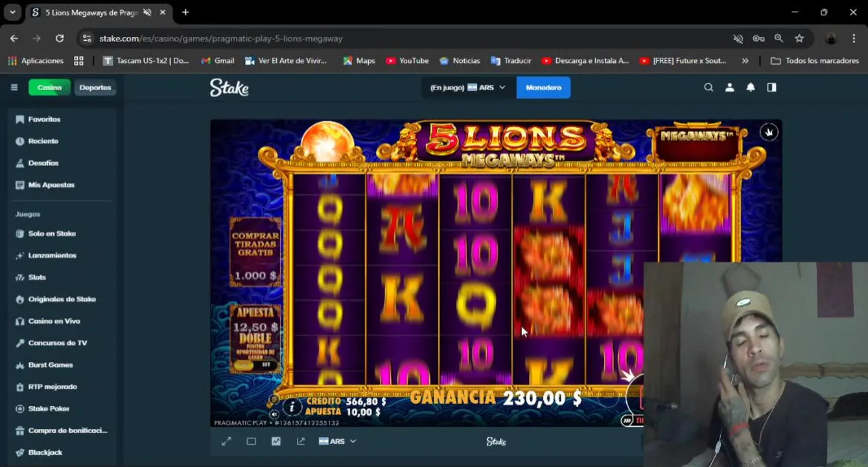The height and width of the screenshot is (467, 868).
Task: Open Todos los marcadores folder
Action: [814, 60]
